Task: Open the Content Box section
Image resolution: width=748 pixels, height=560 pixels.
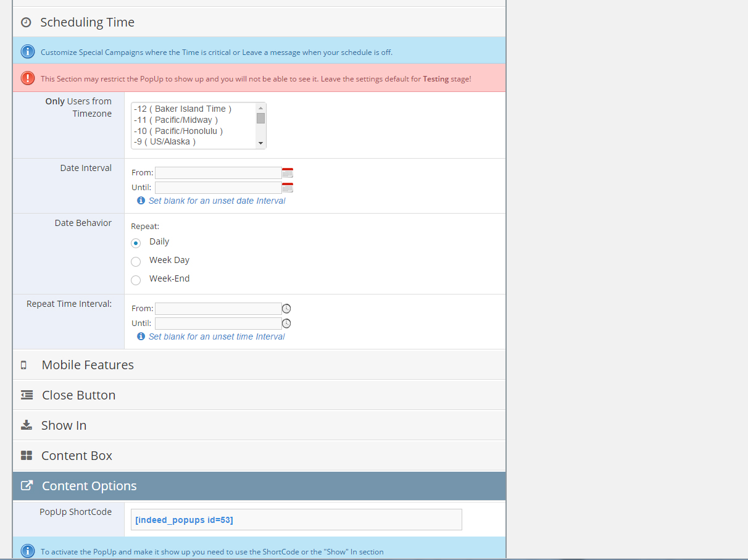Action: (77, 456)
